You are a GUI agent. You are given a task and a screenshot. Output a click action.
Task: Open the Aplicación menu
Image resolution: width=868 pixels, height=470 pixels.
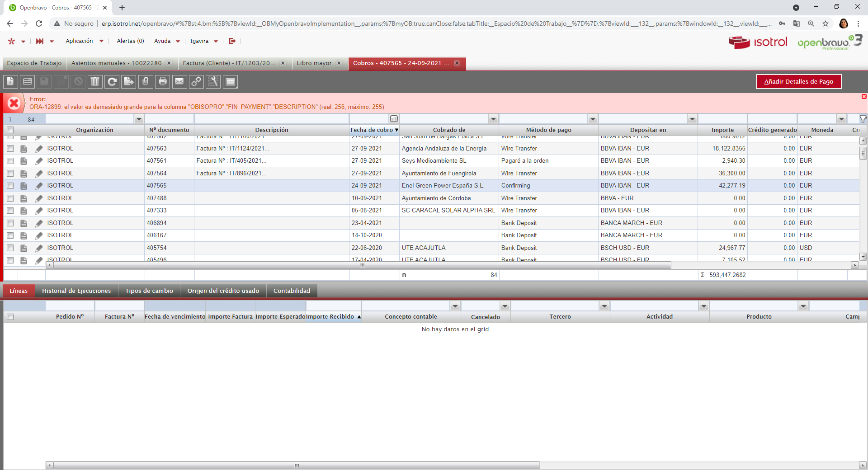(84, 41)
